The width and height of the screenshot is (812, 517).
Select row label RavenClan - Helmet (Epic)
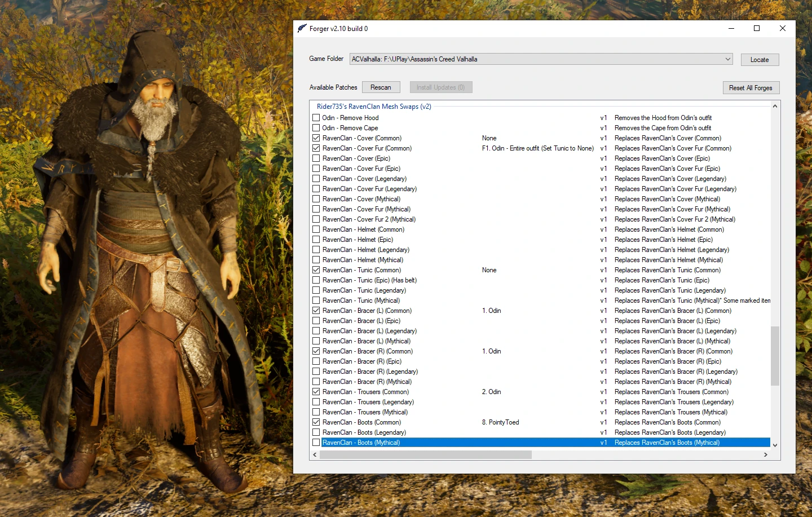358,240
